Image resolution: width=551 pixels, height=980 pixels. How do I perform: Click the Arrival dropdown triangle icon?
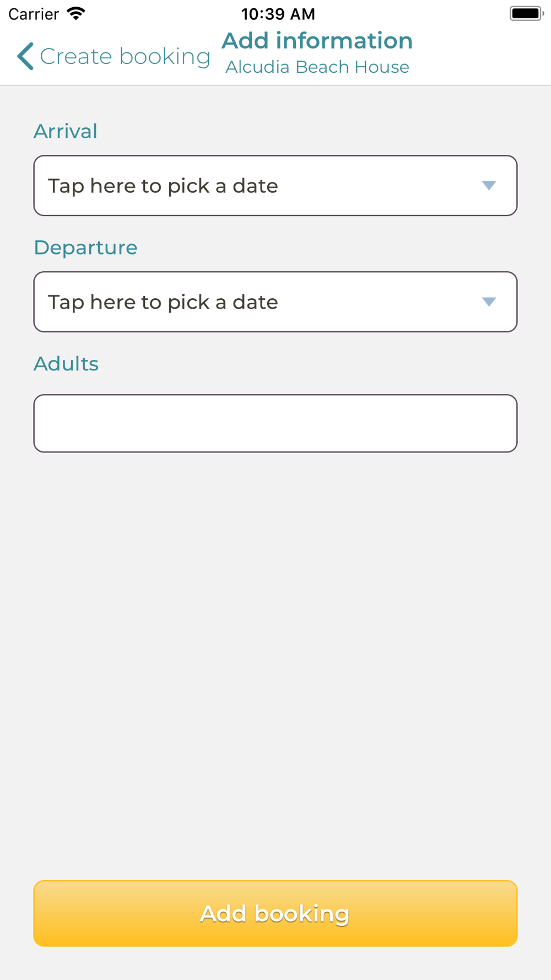click(489, 186)
